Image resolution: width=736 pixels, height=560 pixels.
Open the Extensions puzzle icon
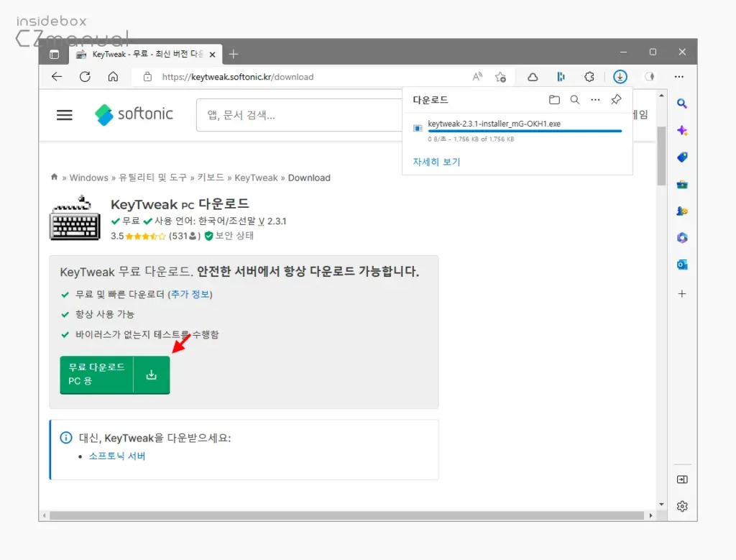(589, 76)
